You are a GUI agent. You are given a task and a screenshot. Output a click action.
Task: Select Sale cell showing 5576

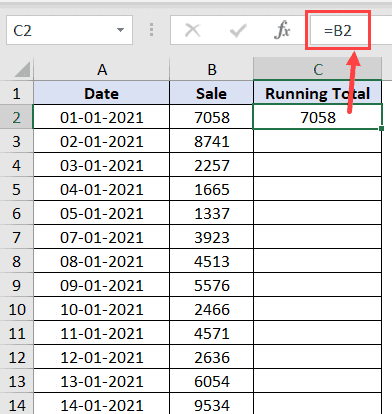click(211, 285)
